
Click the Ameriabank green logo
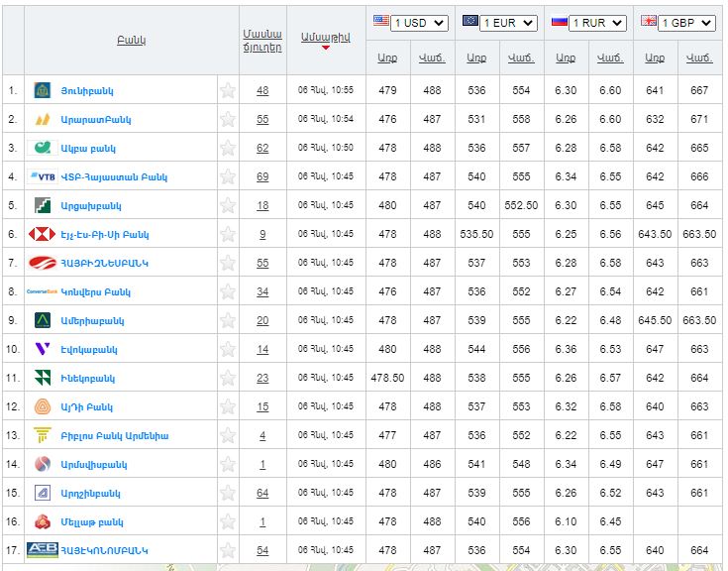pyautogui.click(x=43, y=321)
